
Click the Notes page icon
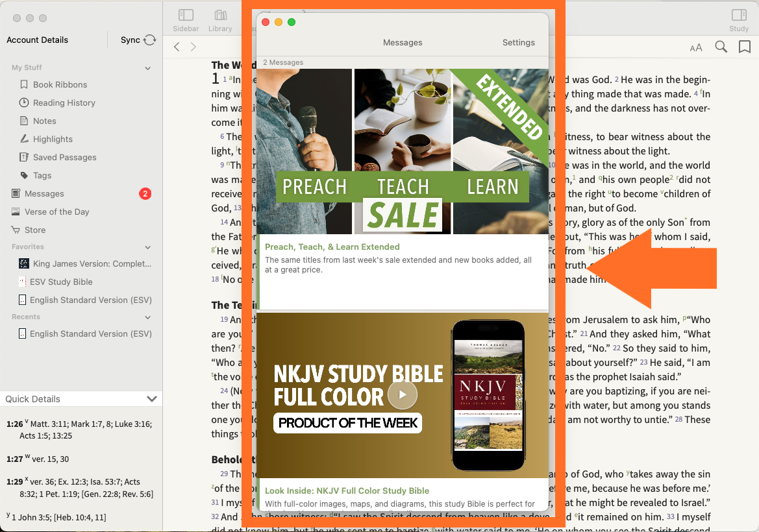point(24,121)
